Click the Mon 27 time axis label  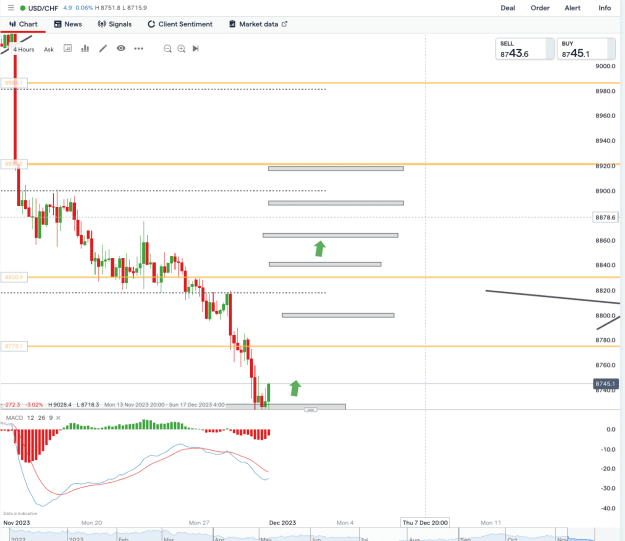(199, 523)
